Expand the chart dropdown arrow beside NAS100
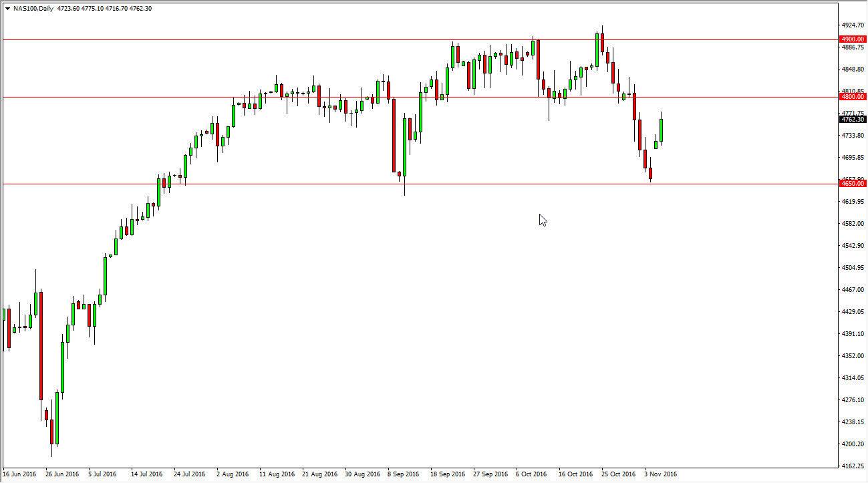Screen dimensions: 868x483 click(x=6, y=7)
